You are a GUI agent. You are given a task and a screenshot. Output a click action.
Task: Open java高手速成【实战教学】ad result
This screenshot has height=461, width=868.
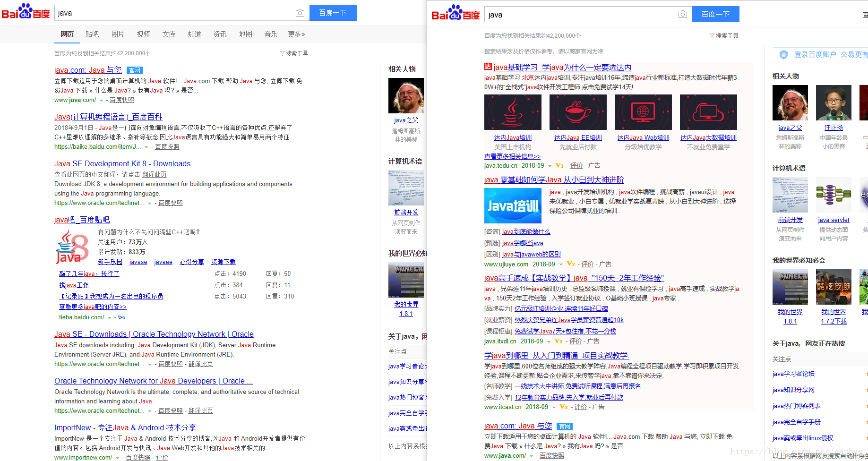coord(574,278)
